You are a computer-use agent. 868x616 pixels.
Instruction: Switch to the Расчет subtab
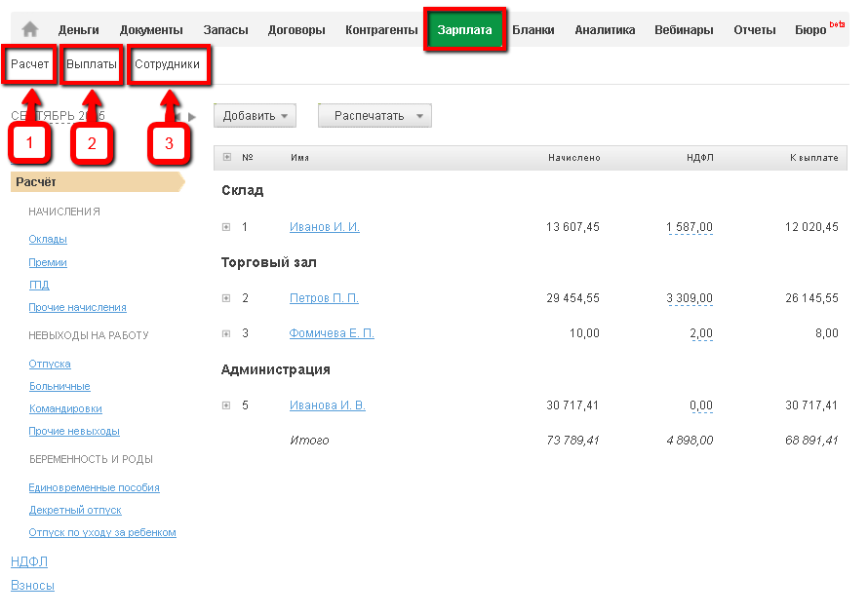pyautogui.click(x=30, y=64)
